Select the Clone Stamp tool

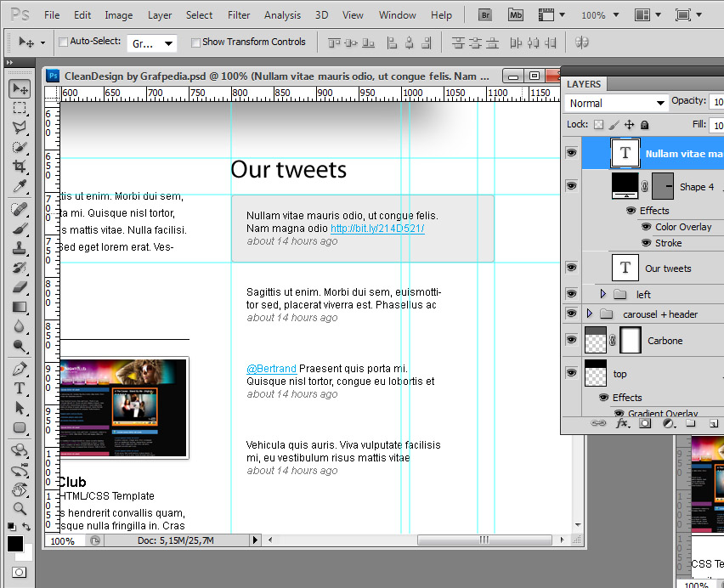20,248
